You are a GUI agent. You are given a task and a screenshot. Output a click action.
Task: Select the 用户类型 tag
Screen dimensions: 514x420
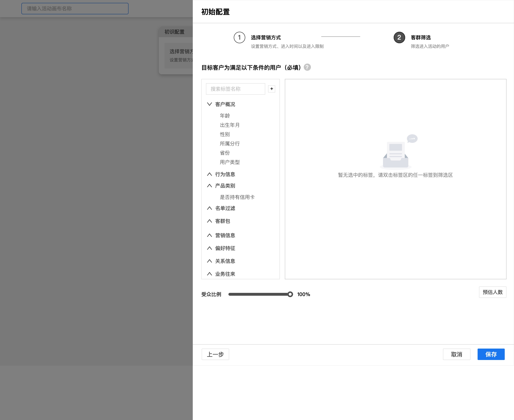pyautogui.click(x=230, y=162)
